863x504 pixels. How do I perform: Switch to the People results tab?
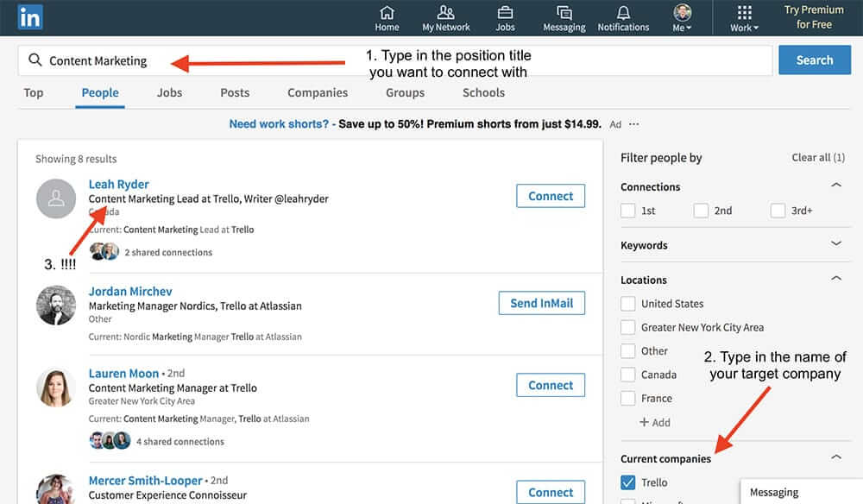pos(99,92)
